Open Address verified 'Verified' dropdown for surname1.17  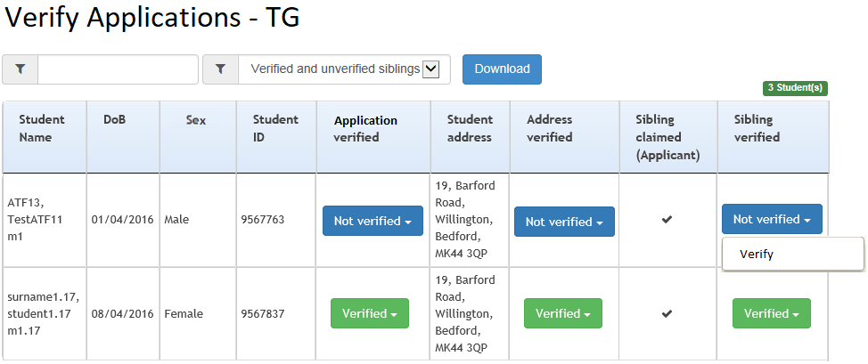pyautogui.click(x=562, y=313)
